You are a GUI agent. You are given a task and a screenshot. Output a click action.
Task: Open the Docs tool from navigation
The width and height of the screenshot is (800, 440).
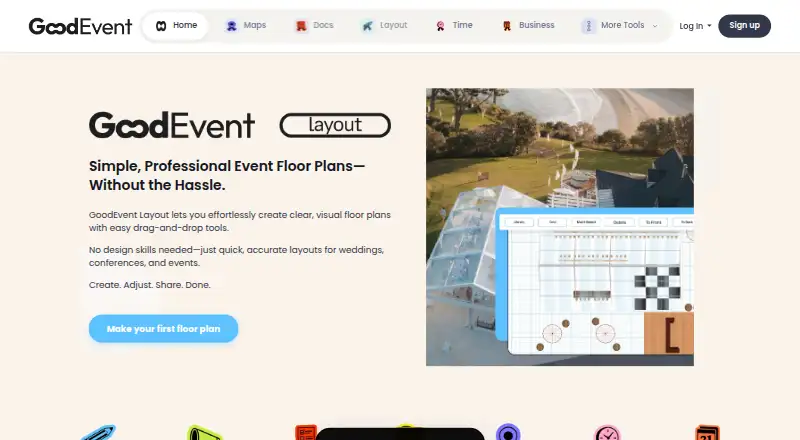[314, 26]
